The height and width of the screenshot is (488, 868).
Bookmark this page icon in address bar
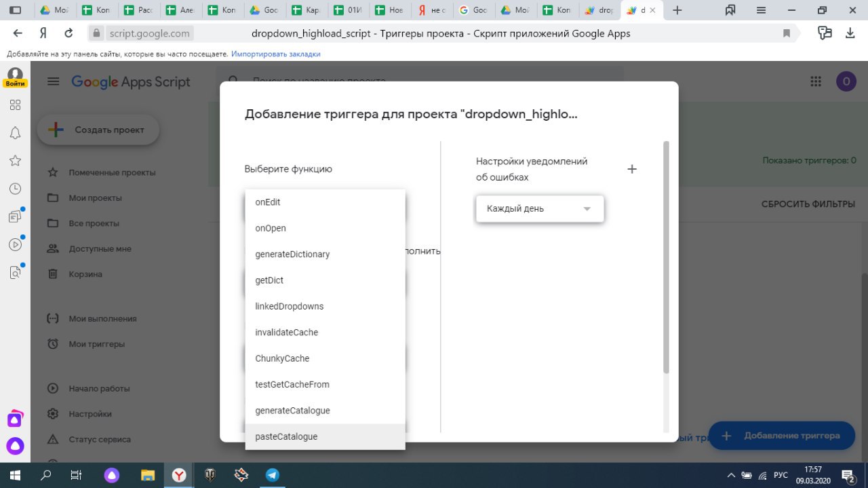[787, 33]
